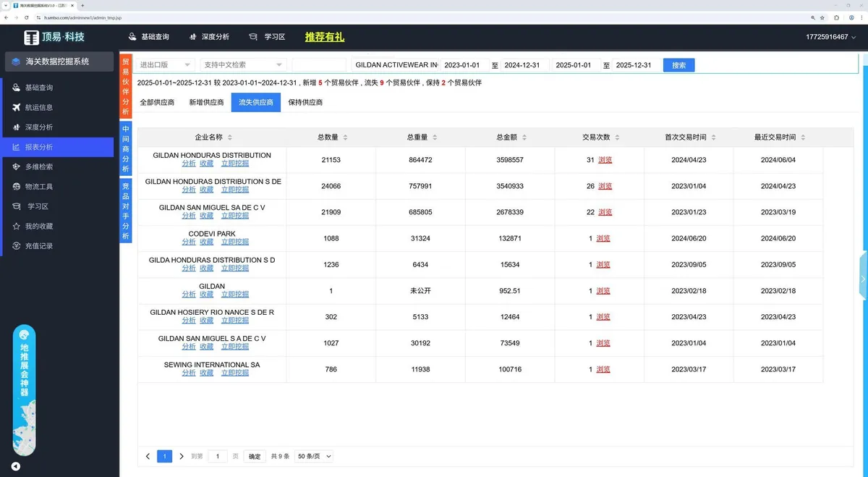Screen dimensions: 868x477
Task: Open 基础查询 in the top navigation
Action: (148, 37)
